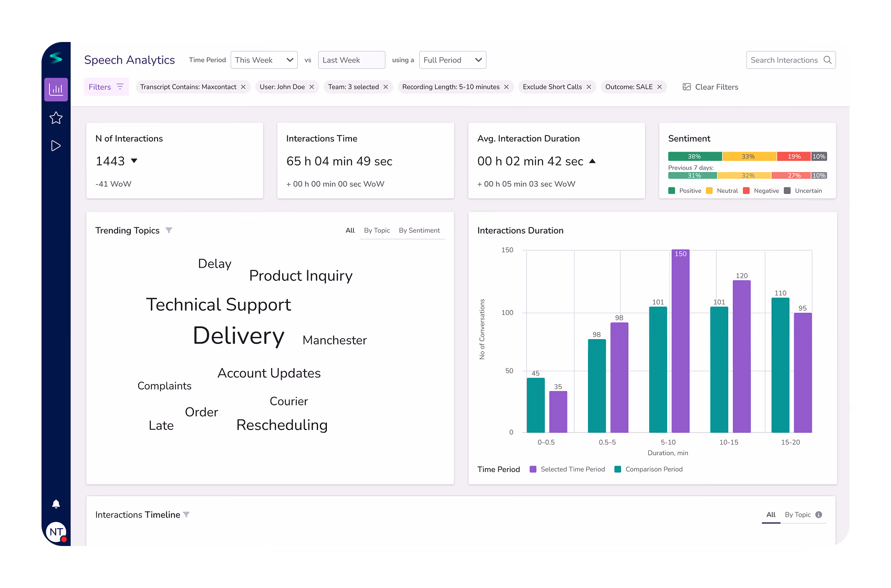This screenshot has height=588, width=891.
Task: Remove Recording Length: 5-10 minutes filter
Action: (x=506, y=87)
